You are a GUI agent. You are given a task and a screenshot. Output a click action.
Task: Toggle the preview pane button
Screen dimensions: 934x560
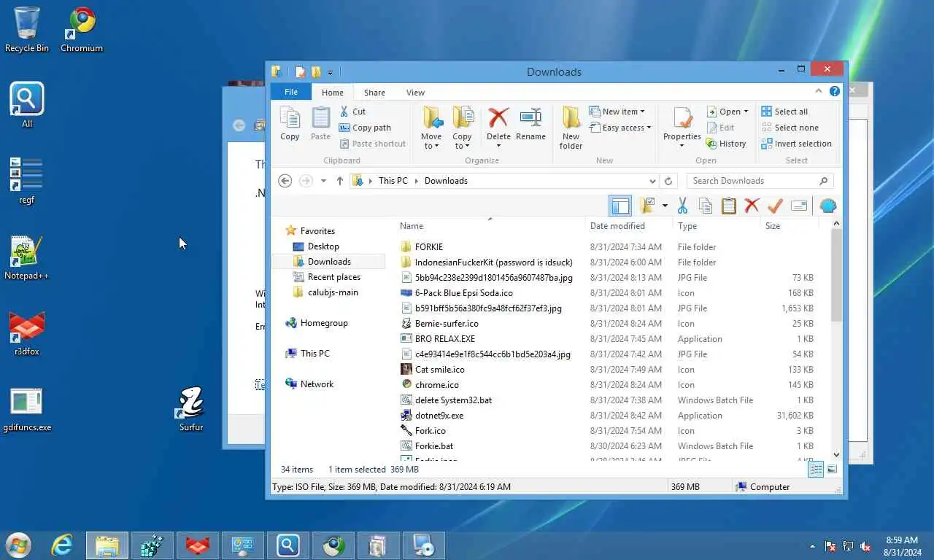(x=620, y=206)
